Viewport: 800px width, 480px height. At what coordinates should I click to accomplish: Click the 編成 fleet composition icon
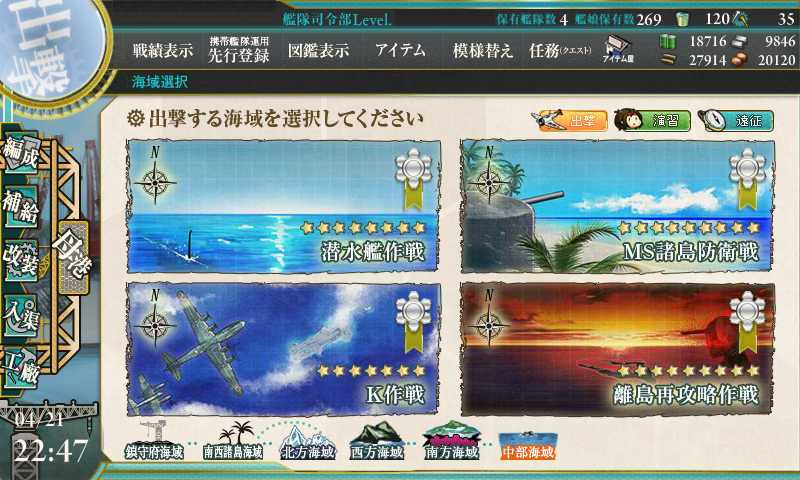tap(21, 153)
